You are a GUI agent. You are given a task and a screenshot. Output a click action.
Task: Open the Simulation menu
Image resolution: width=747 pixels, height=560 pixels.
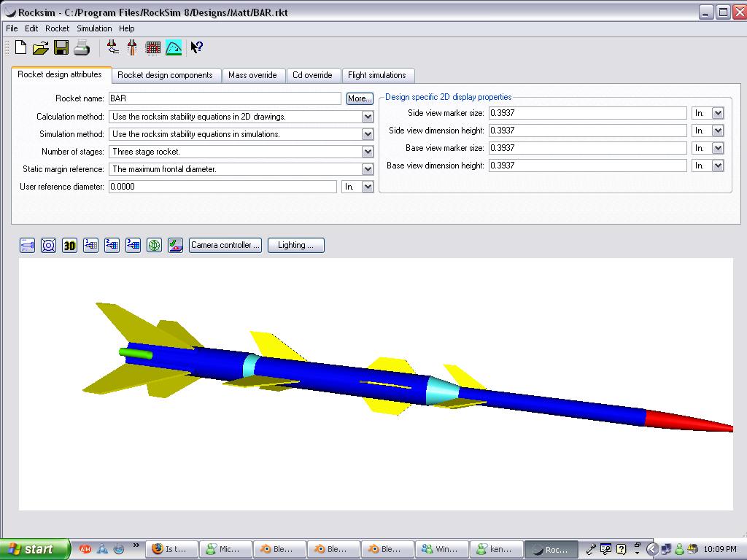pyautogui.click(x=94, y=28)
